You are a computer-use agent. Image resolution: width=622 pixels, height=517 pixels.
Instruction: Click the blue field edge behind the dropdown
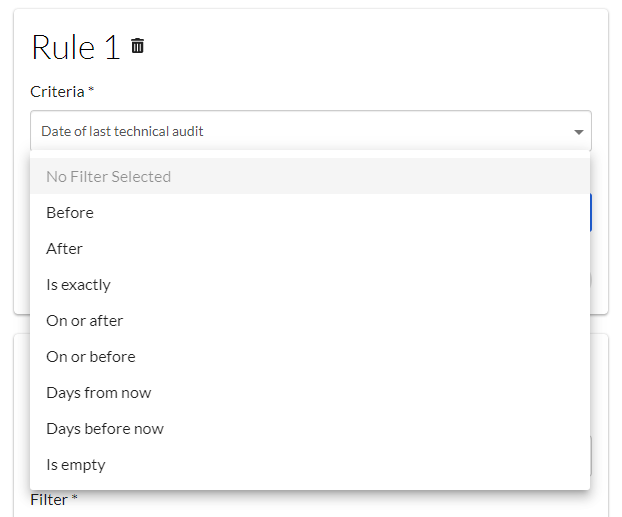coord(591,212)
